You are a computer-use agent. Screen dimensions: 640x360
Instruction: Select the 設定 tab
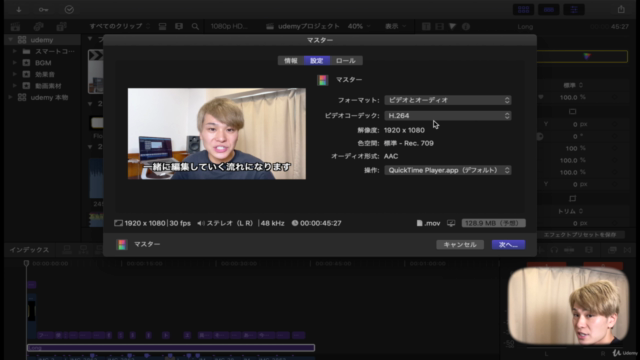click(317, 61)
